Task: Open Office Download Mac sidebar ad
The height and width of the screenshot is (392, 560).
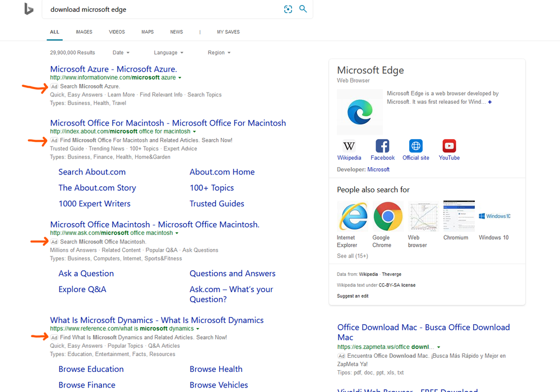Action: (x=424, y=333)
